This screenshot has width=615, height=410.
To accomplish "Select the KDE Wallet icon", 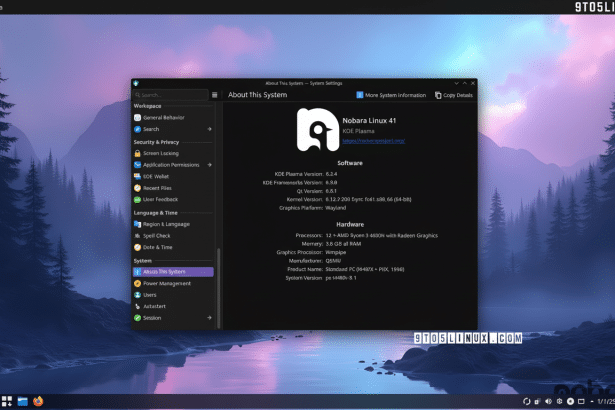I will click(x=137, y=176).
